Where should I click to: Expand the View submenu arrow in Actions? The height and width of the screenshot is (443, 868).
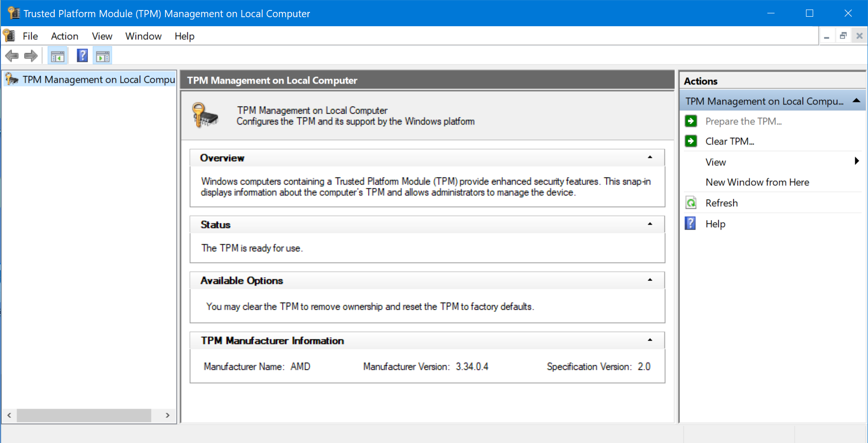click(x=857, y=161)
